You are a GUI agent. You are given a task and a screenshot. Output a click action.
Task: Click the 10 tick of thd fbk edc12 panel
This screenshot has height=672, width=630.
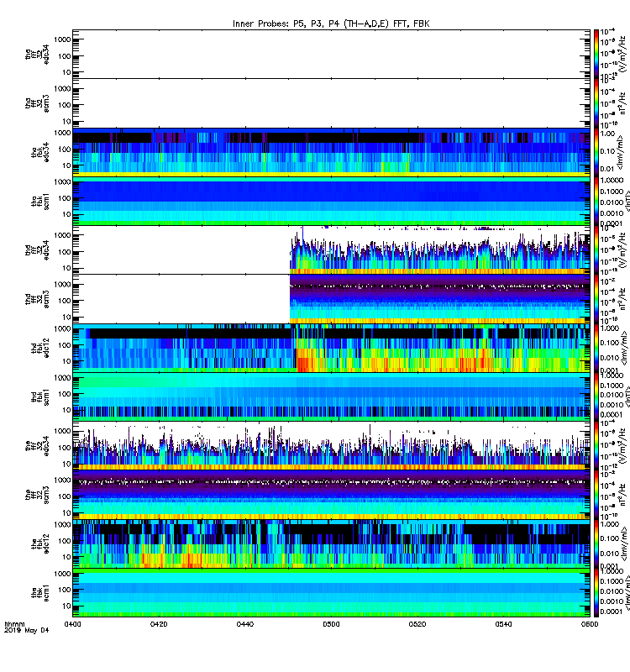pos(66,361)
